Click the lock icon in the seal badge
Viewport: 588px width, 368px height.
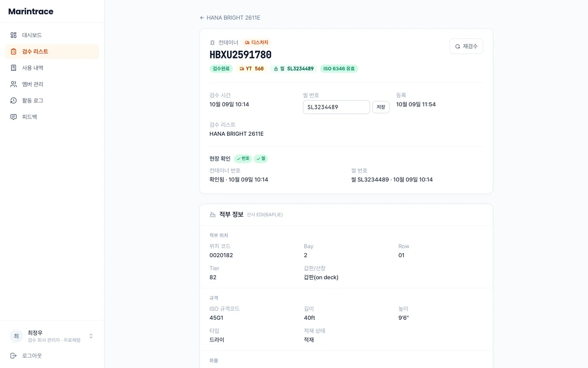click(x=276, y=69)
